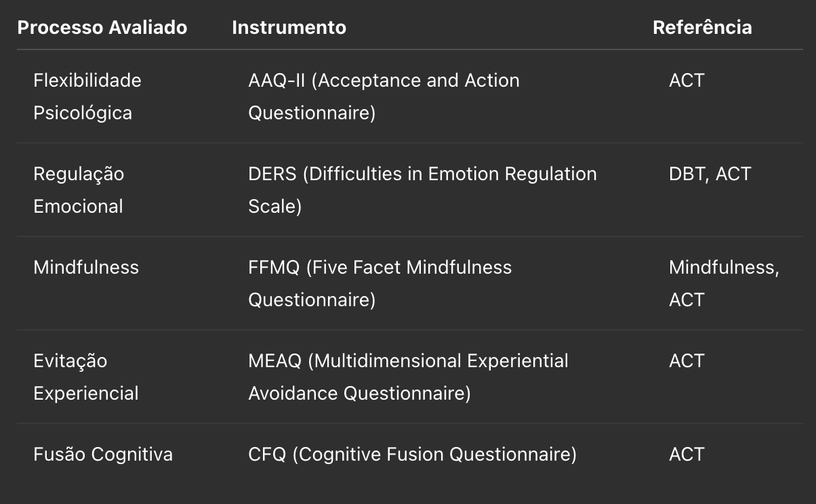Select the AAQ-II Acceptance and Action Questionnaire cell
Viewport: 816px width, 504px height.
pos(384,96)
